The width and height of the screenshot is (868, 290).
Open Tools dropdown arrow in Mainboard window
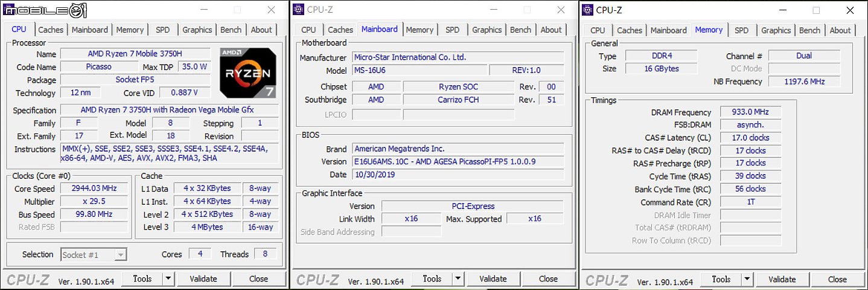coord(458,279)
